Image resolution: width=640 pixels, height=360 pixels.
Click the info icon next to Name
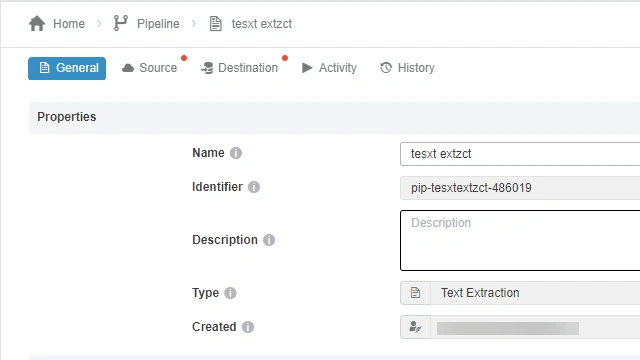(x=236, y=153)
